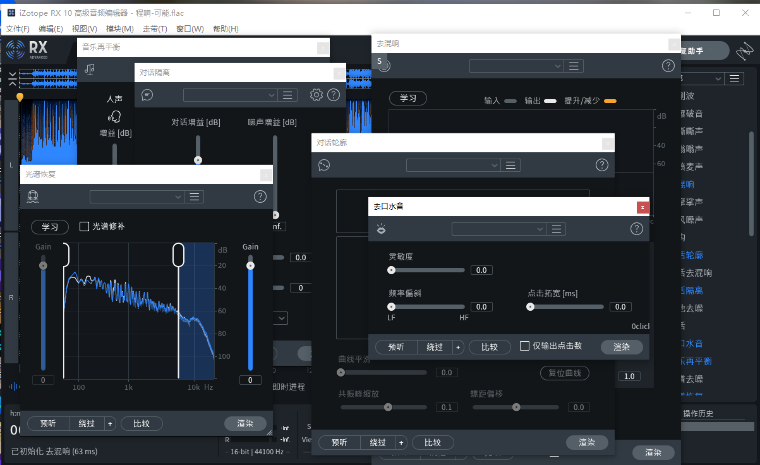Click the 点击拓宽 value field

tap(620, 307)
